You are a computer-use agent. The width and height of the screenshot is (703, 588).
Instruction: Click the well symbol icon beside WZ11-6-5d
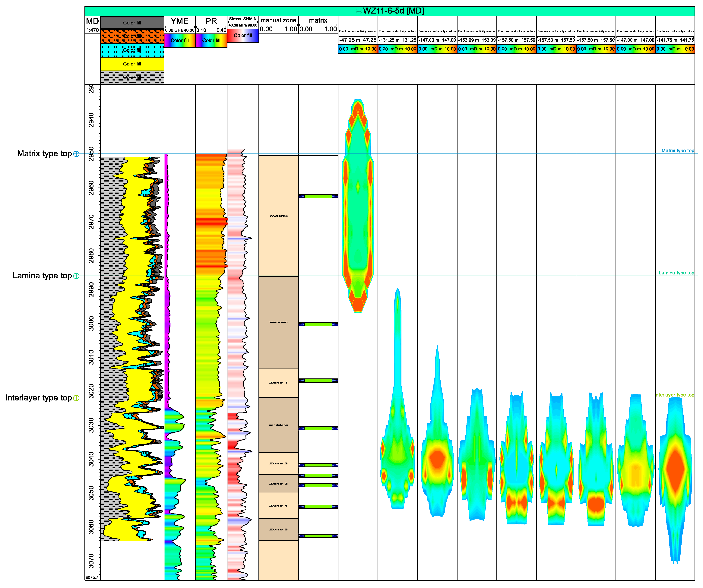tap(359, 11)
